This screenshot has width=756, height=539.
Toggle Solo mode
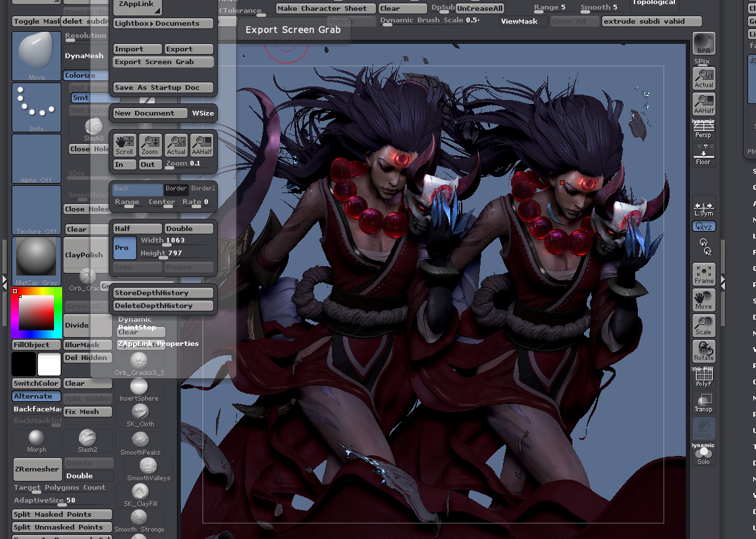pos(703,454)
